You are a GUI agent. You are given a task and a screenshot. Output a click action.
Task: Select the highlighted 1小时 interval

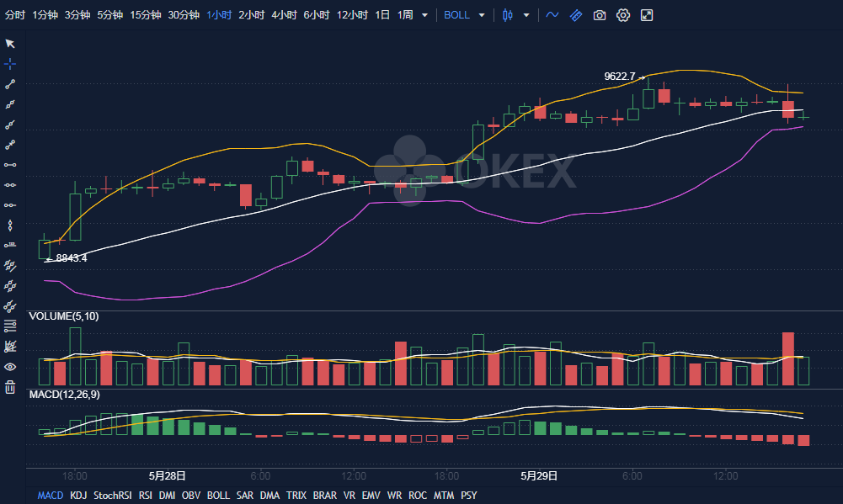[219, 15]
